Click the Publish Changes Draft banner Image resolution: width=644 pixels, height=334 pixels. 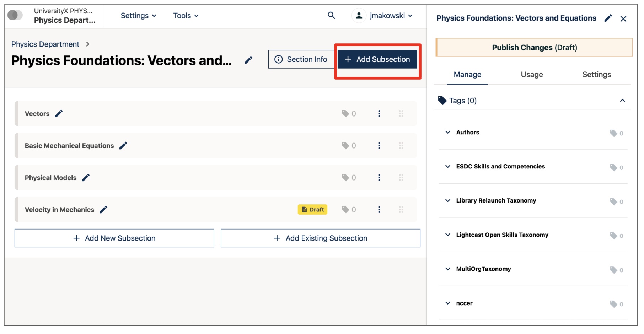[x=534, y=47]
